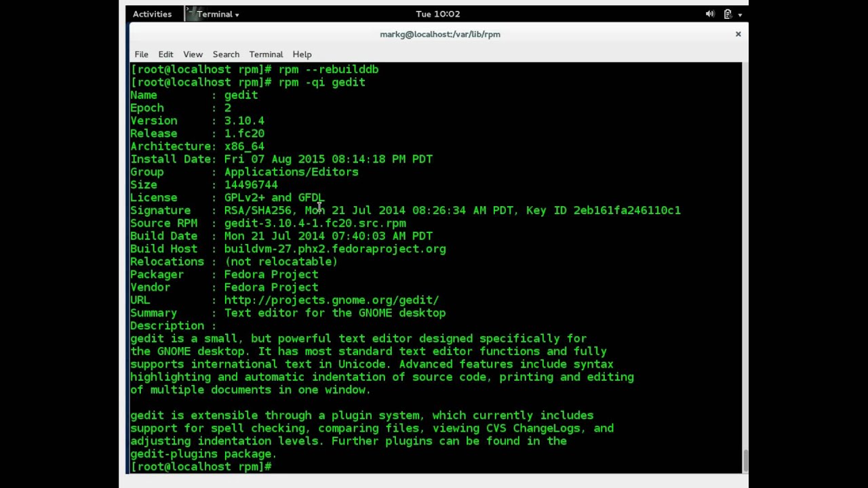Click the Epoch value 2
868x488 pixels.
(x=228, y=108)
